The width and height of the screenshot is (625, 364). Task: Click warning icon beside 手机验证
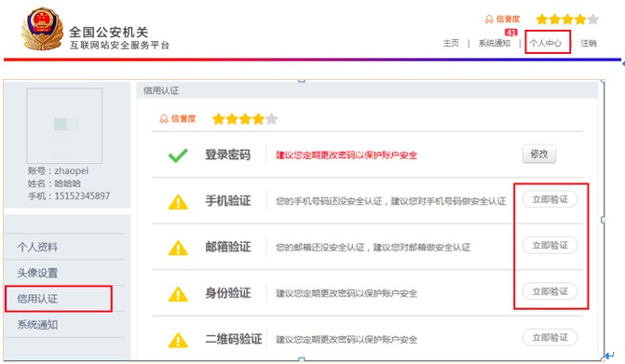pos(178,202)
